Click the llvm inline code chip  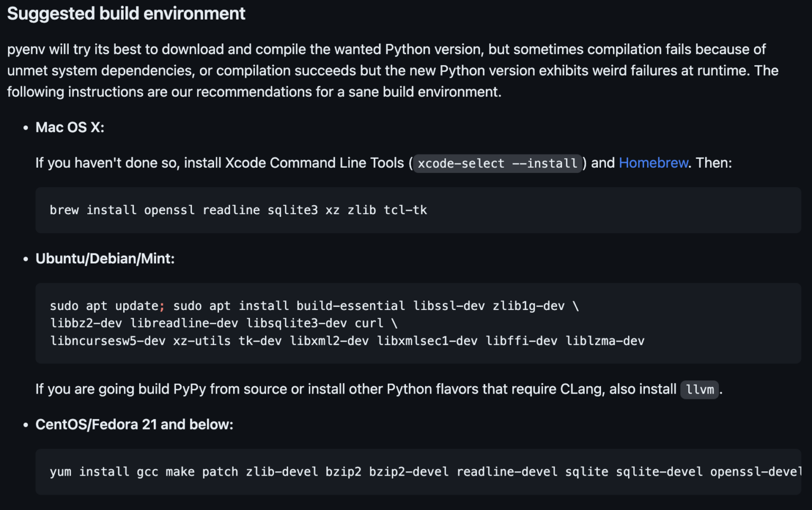coord(699,390)
